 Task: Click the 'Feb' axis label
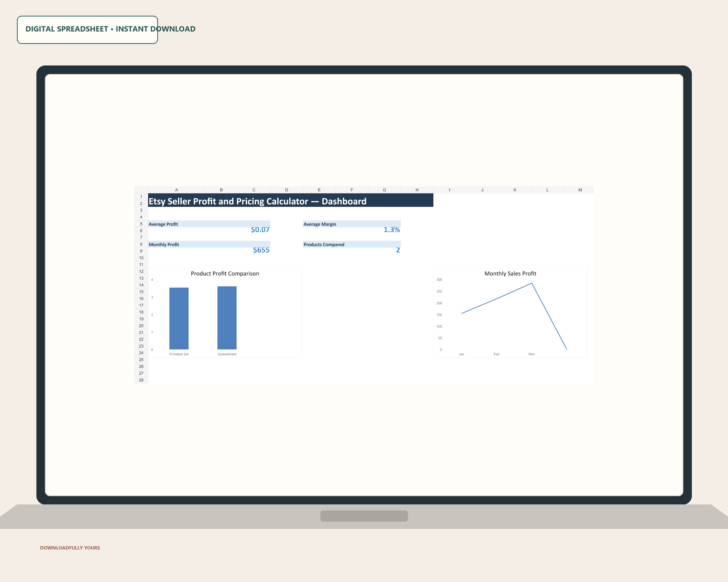pos(496,354)
